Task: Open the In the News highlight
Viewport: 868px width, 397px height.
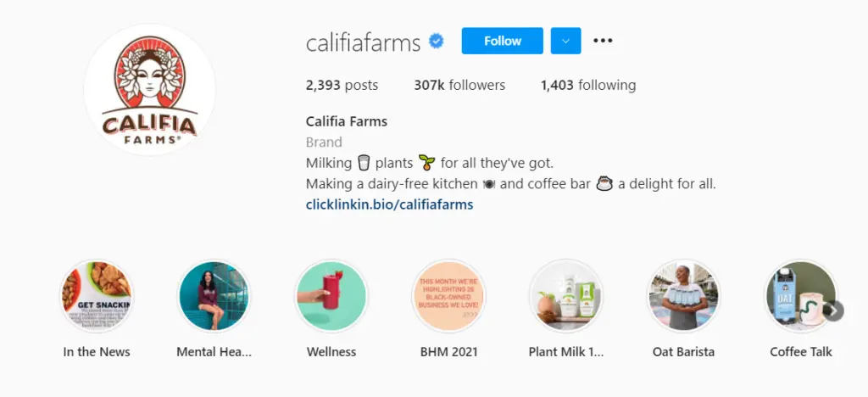Action: click(97, 296)
